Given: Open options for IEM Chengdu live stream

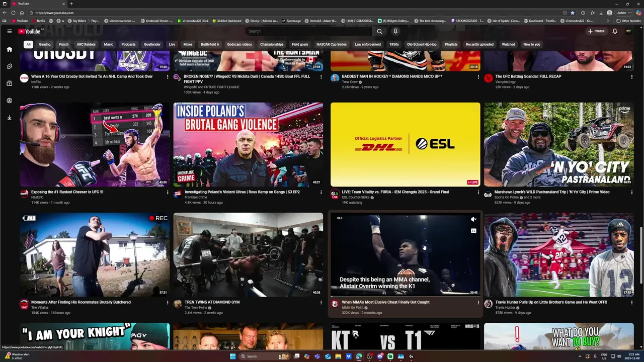Looking at the screenshot, I should [478, 192].
